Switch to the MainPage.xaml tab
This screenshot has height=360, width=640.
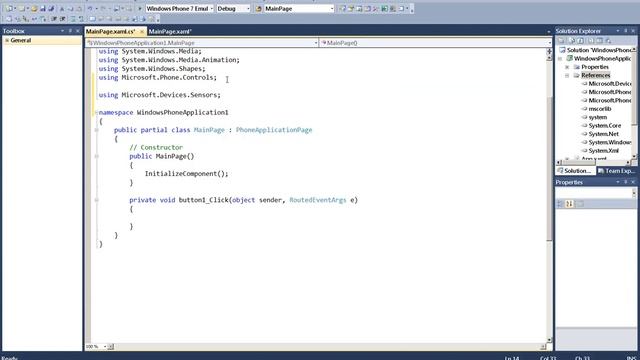[170, 31]
